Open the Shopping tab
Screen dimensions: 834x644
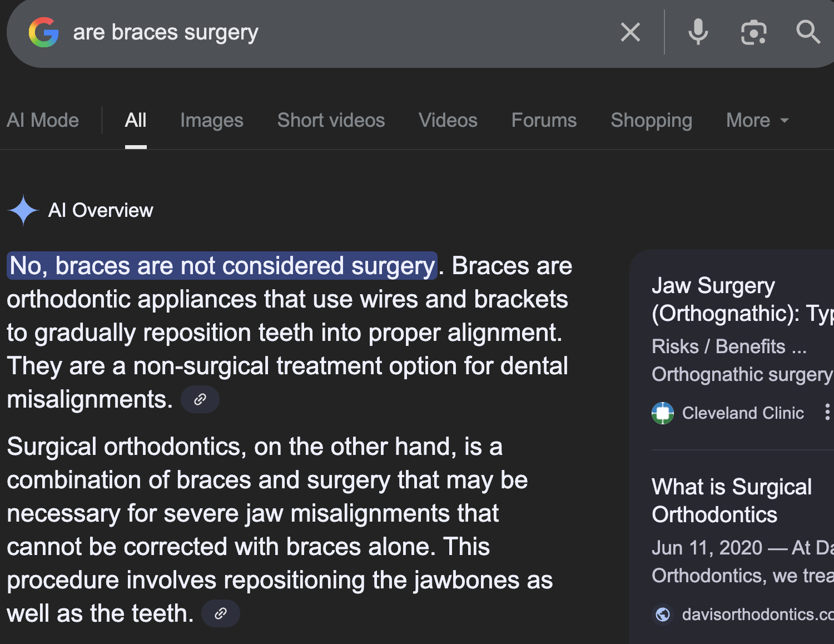click(651, 120)
